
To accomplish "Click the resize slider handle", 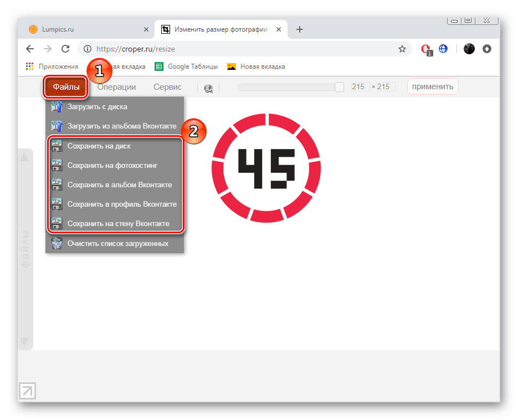I will click(x=339, y=87).
